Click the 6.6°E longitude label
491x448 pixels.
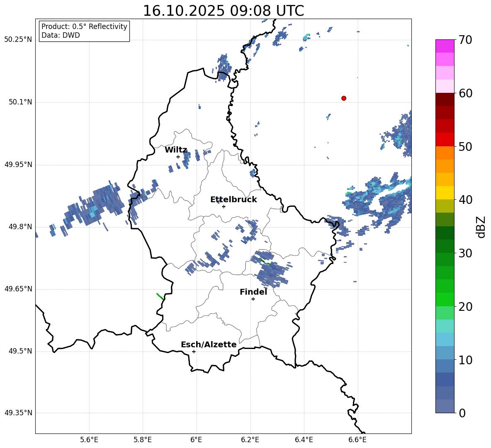coord(357,440)
